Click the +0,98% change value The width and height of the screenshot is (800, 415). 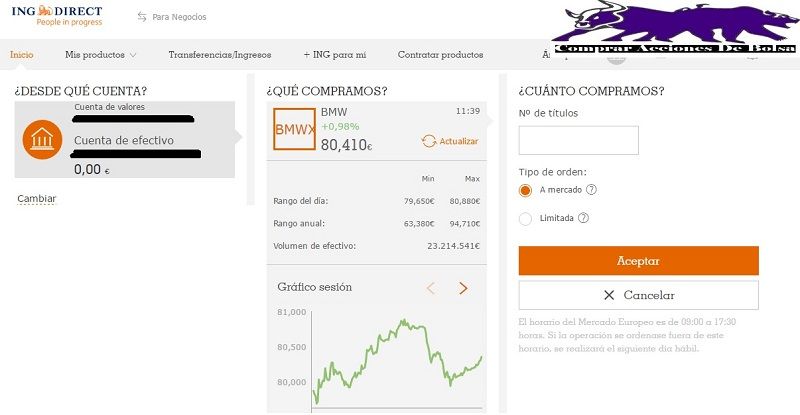(x=340, y=126)
